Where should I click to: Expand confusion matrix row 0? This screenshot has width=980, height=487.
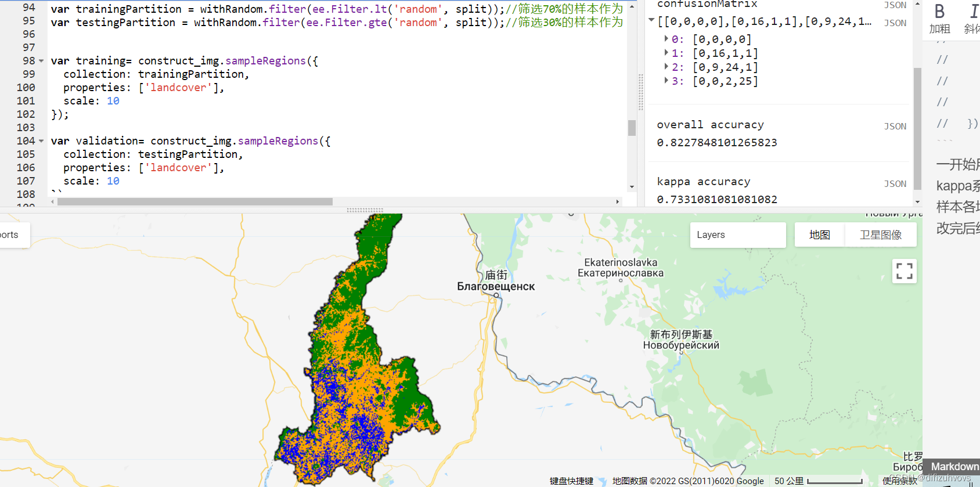[x=666, y=38]
